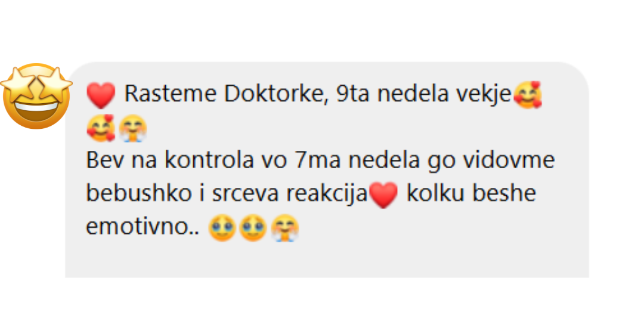The height and width of the screenshot is (322, 644).
Task: Click the word "Rasteme"
Action: pyautogui.click(x=172, y=94)
